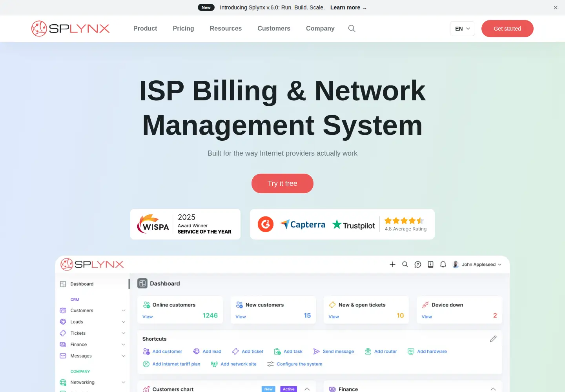Expand the Customers sidebar item
565x392 pixels.
click(92, 310)
